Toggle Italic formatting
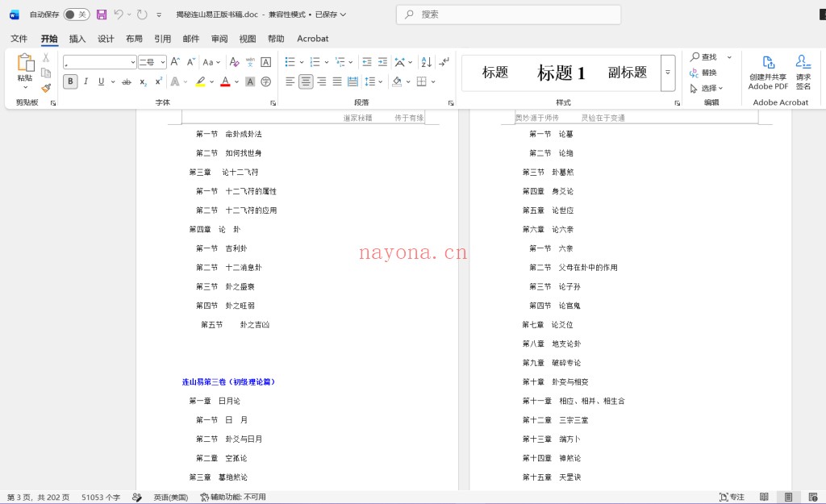 click(x=86, y=81)
